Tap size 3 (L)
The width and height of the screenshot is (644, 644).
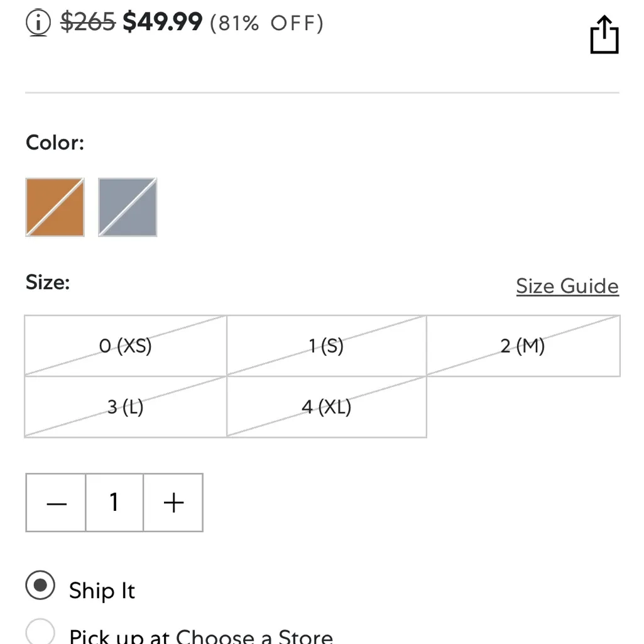(126, 407)
